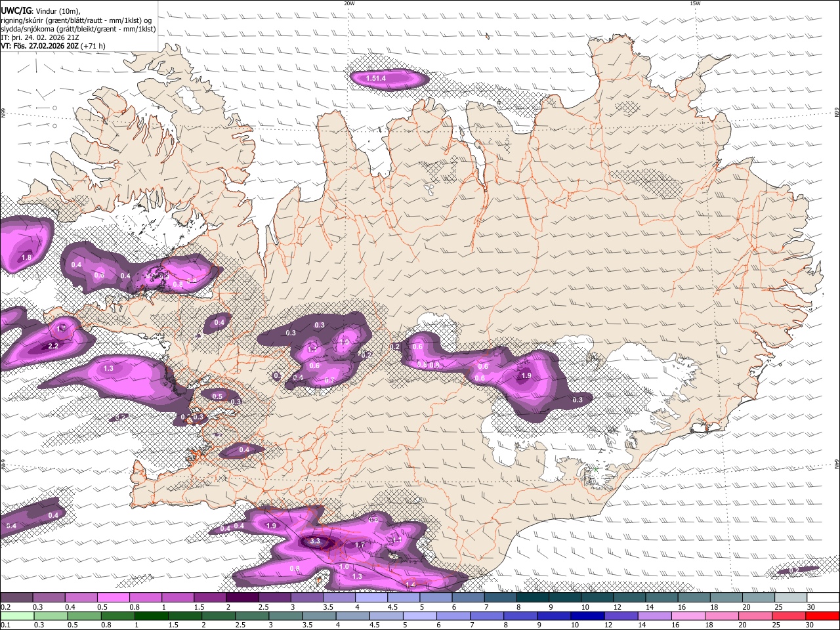840x630 pixels.
Task: Click the lower-row legend label 25
Action: click(778, 625)
